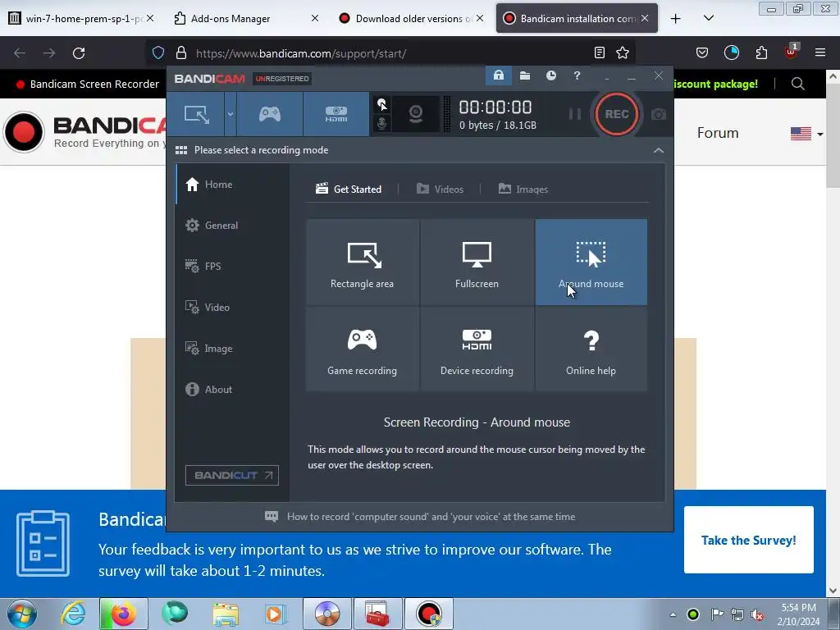The image size is (840, 630).
Task: Go back in Firefox
Action: coord(20,53)
